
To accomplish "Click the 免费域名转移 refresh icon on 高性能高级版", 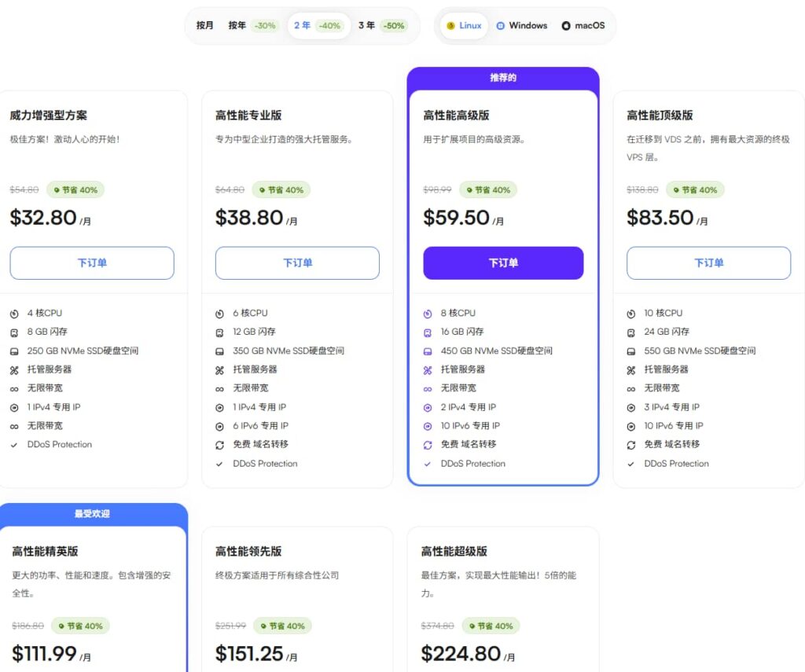I will (x=429, y=445).
